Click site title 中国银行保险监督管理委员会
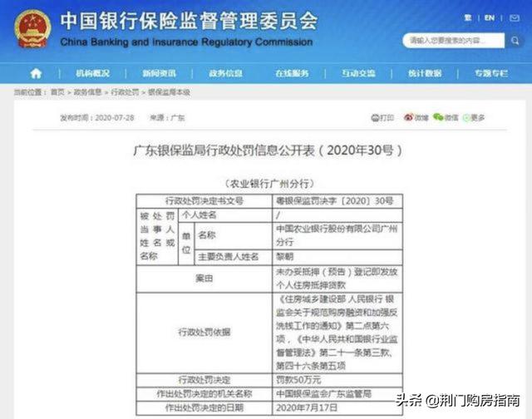Viewport: 532px width, 419px height. tap(189, 21)
